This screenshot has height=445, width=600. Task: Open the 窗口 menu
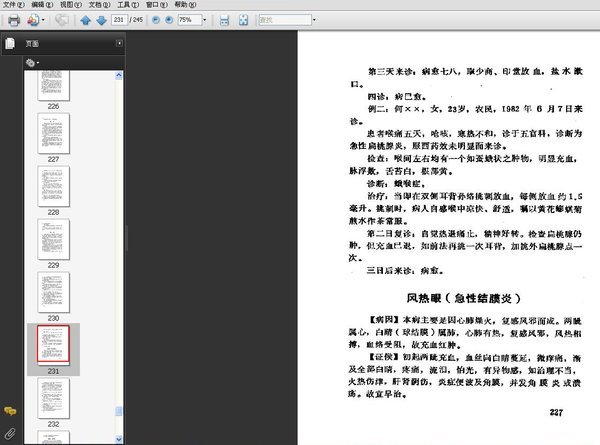tap(157, 5)
